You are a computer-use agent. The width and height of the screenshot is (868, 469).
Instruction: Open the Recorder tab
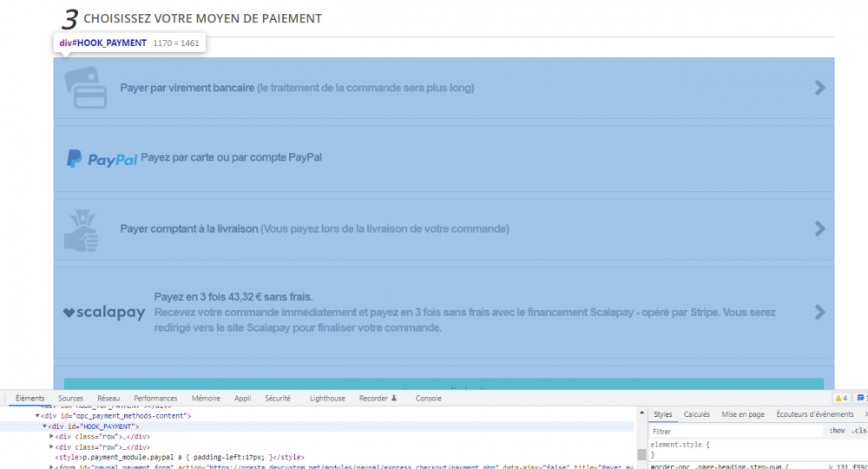[x=378, y=398]
